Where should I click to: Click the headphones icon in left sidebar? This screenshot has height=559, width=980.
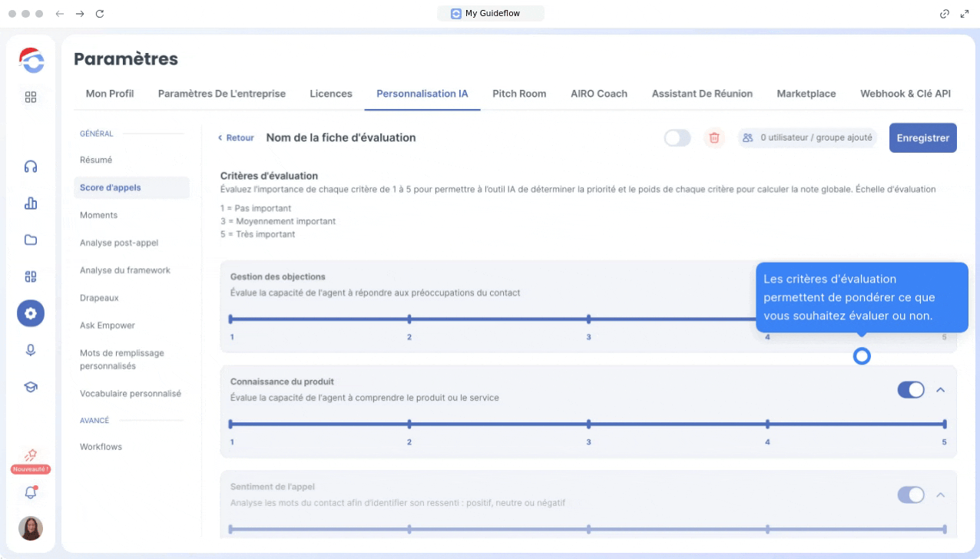click(x=31, y=167)
